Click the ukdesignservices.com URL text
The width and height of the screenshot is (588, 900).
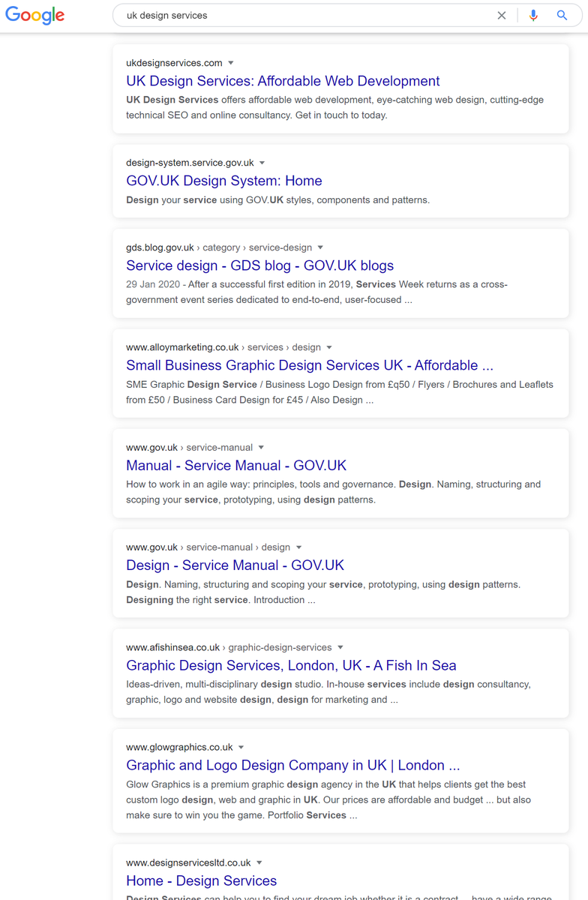click(174, 63)
